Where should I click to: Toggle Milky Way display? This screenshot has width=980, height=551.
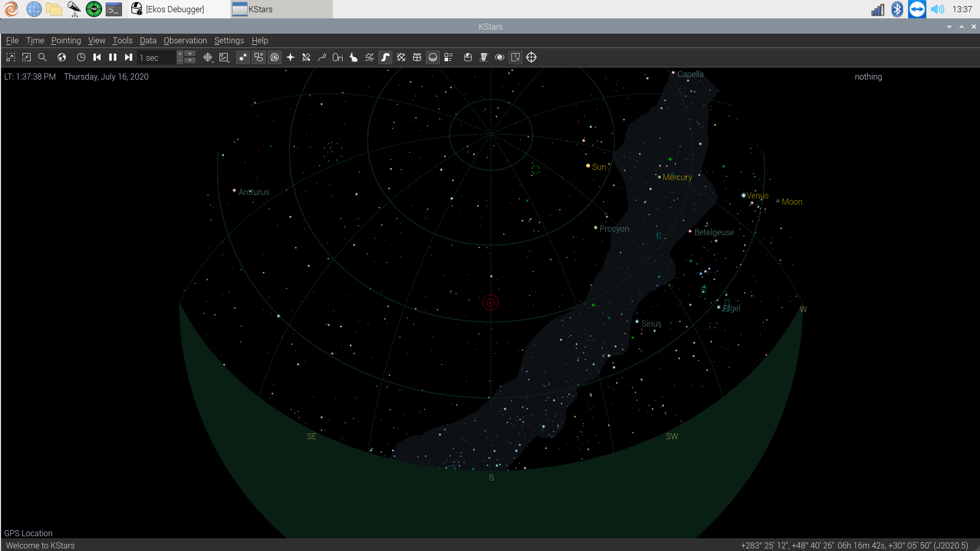coord(385,58)
